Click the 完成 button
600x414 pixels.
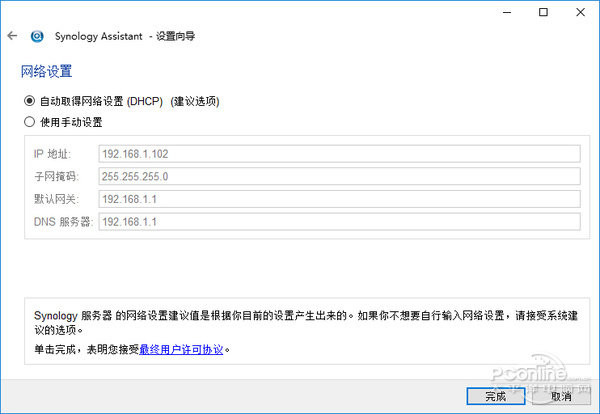496,396
